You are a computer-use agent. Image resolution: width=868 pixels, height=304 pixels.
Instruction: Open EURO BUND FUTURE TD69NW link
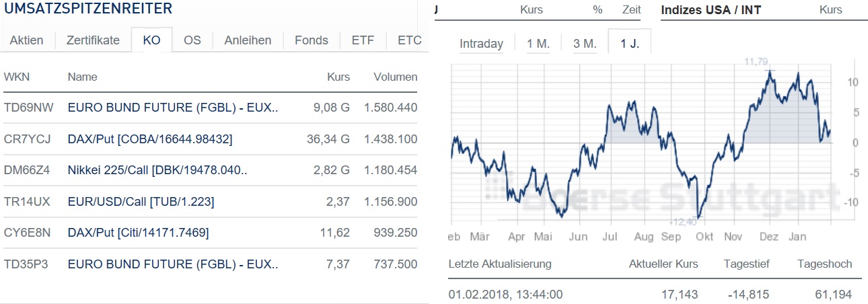(x=173, y=108)
